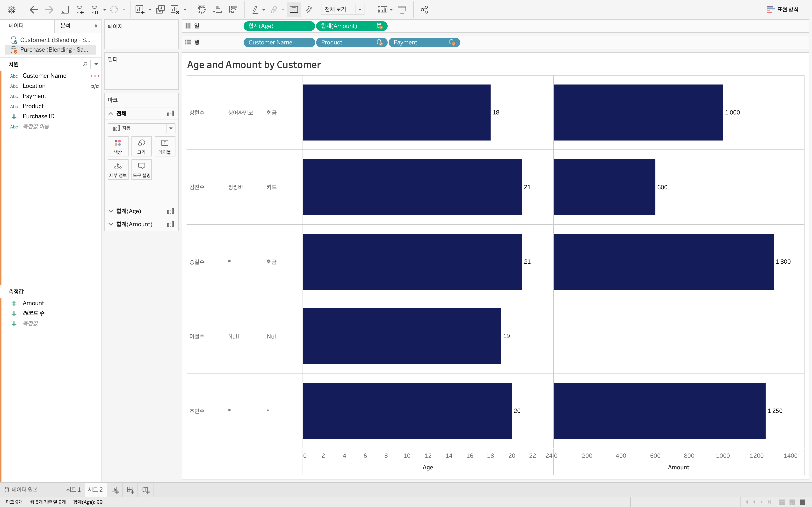Click the Duplicate sheet toolbar icon
812x507 pixels.
160,10
